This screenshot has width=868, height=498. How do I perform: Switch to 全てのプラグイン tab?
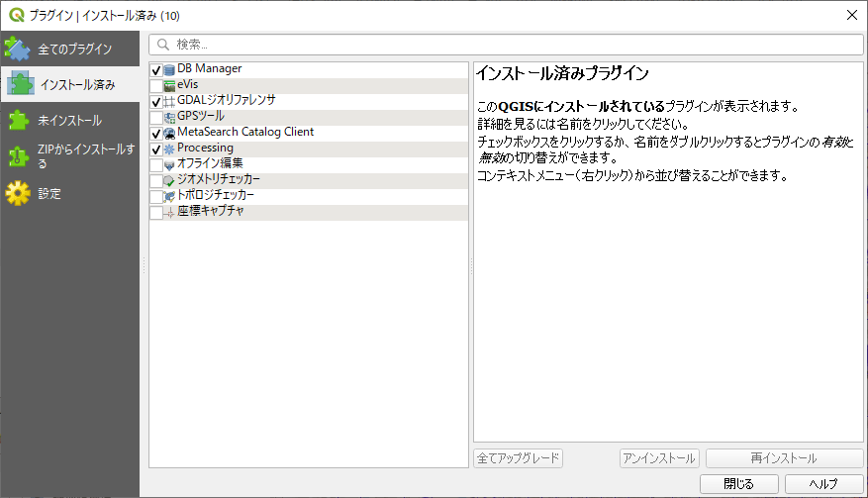pyautogui.click(x=70, y=49)
